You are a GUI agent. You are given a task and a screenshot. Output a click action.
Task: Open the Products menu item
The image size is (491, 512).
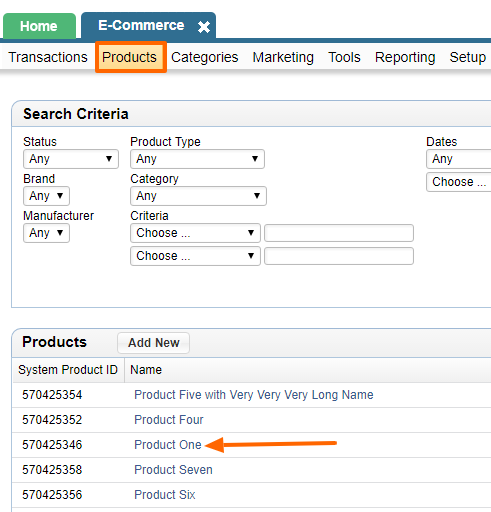129,57
